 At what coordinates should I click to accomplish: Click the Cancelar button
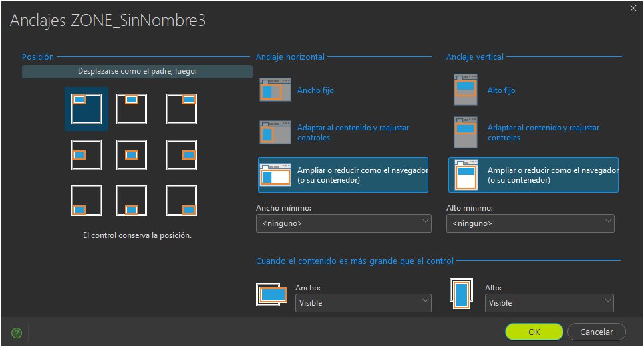[596, 332]
